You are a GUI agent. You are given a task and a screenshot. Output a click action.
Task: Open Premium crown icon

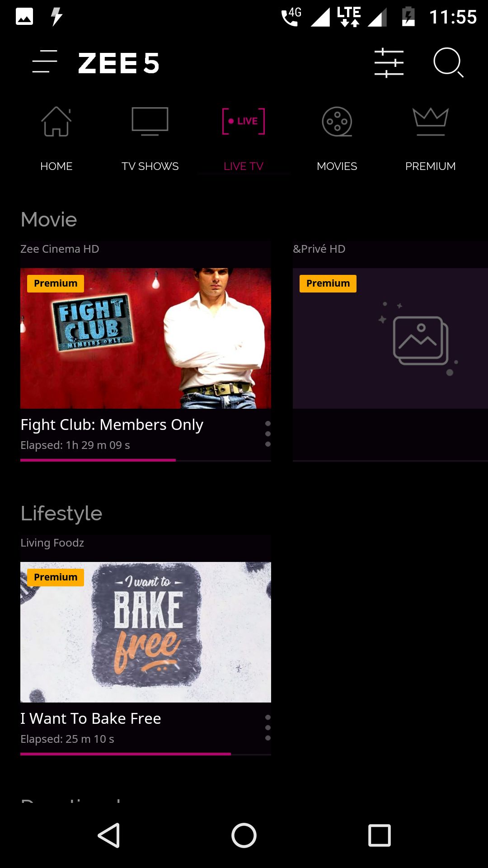click(430, 121)
